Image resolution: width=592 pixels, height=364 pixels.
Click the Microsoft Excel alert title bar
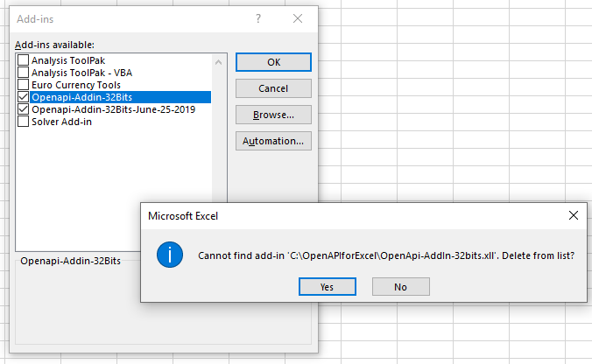[350, 215]
